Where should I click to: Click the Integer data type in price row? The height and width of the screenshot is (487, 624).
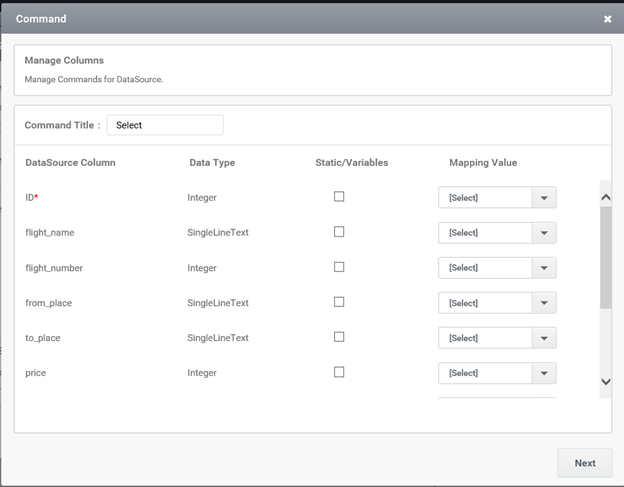202,373
